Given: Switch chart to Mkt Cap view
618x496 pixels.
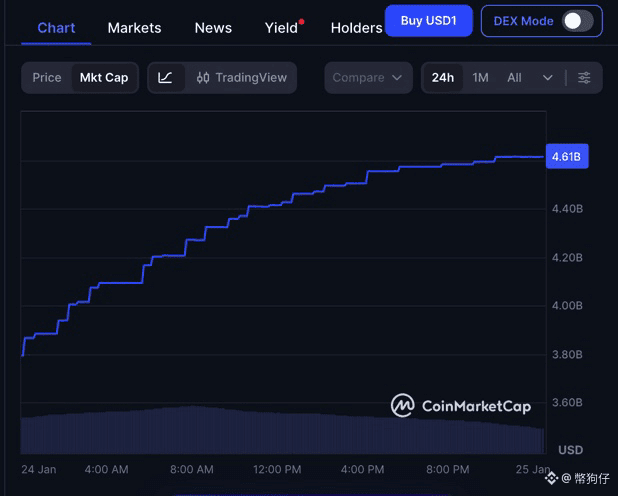Looking at the screenshot, I should click(x=104, y=78).
